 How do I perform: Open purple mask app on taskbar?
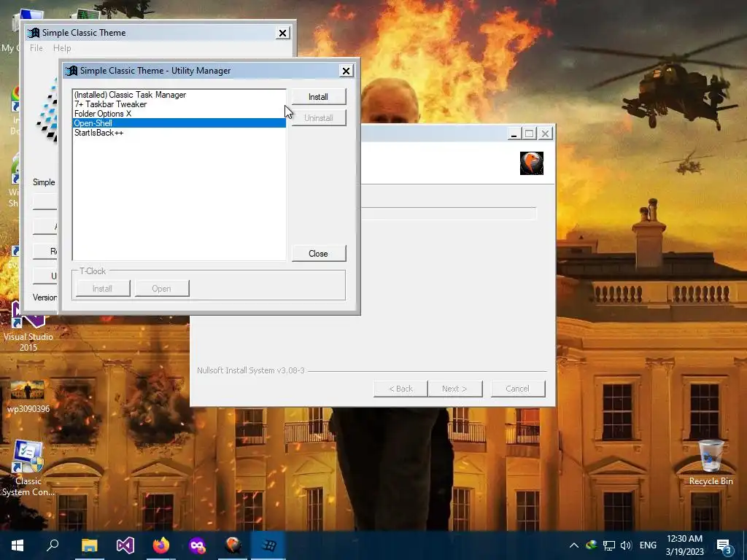coord(197,545)
